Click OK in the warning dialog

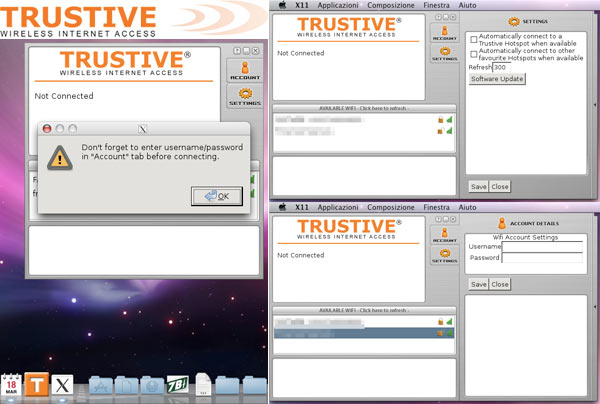216,196
